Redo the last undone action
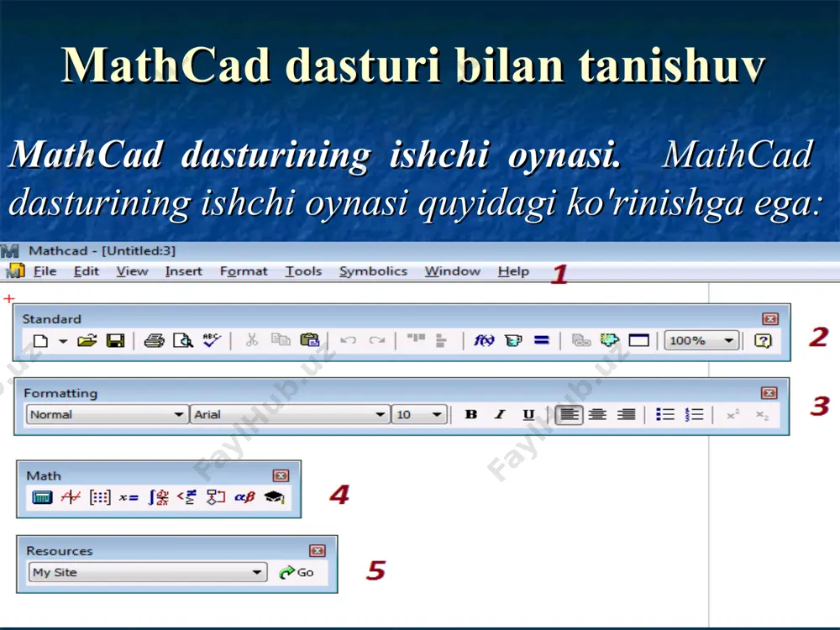 point(377,340)
